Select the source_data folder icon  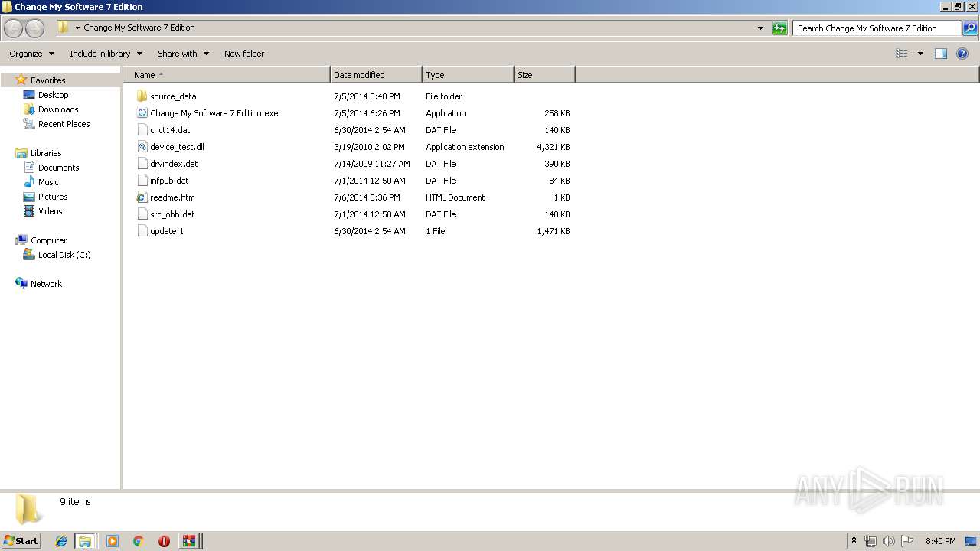tap(142, 96)
